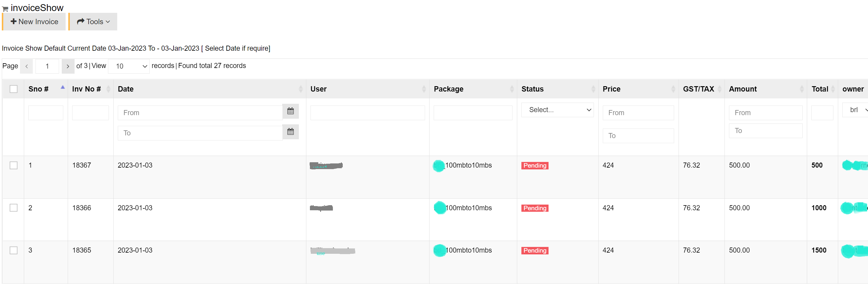Image resolution: width=868 pixels, height=286 pixels.
Task: Click package 100mbto10mbs in row 1
Action: 468,166
